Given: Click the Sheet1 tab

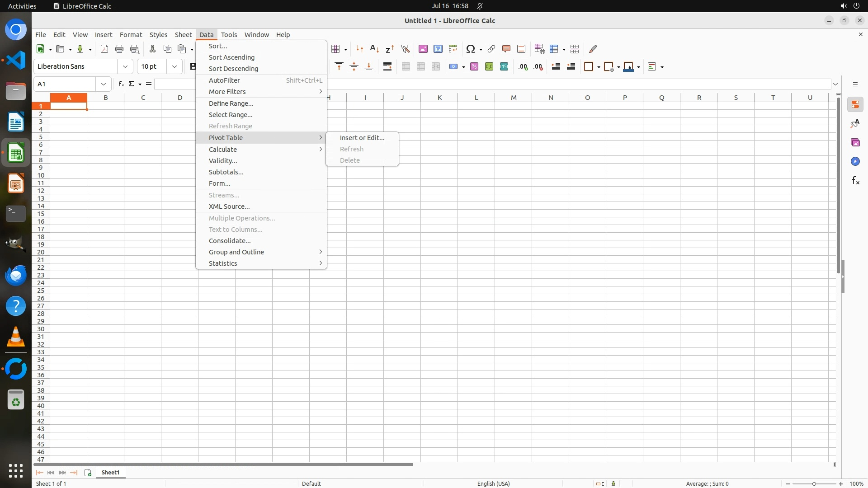Looking at the screenshot, I should point(110,473).
